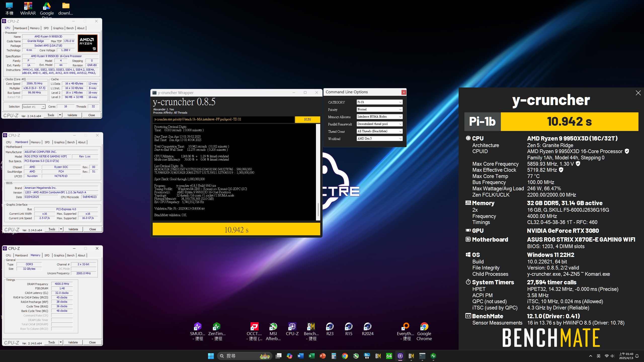Switch to the terminal window taskbar icon
This screenshot has height=362, width=644.
point(422,356)
